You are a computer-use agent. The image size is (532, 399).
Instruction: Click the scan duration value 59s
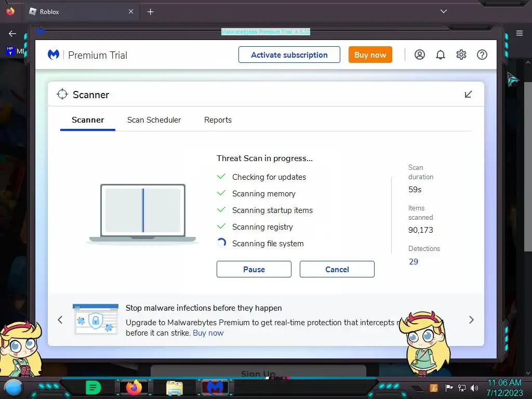415,190
